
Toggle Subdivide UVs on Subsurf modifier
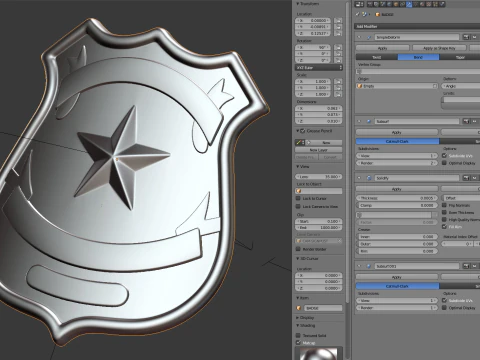click(444, 156)
